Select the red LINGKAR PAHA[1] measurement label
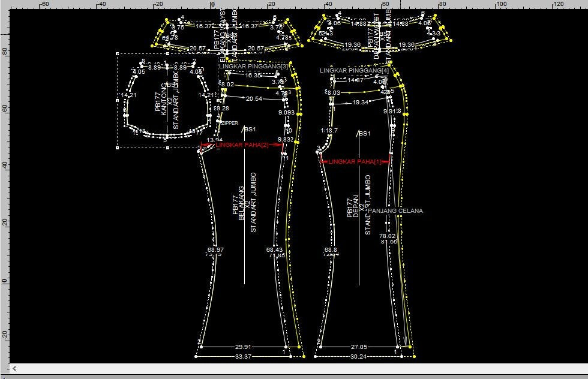This screenshot has height=379, width=588. (x=355, y=162)
